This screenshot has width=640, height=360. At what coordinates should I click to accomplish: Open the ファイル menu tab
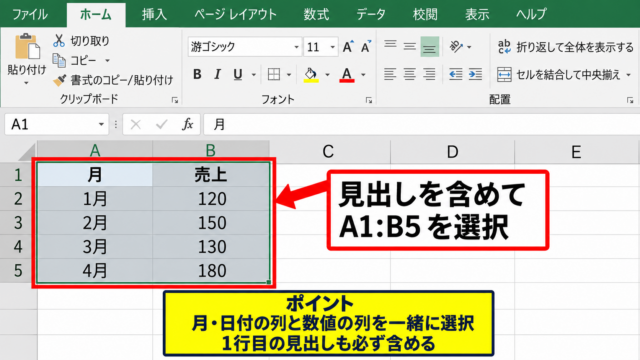coord(29,14)
